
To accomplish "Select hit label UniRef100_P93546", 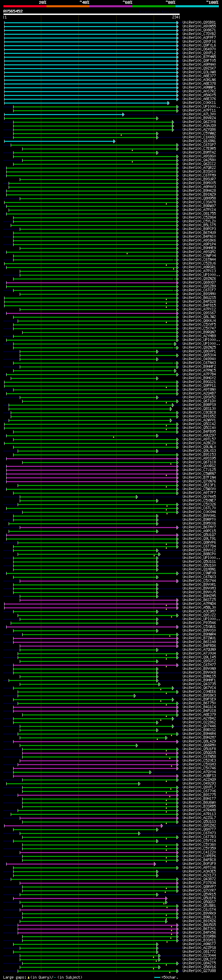I will 199,623.
